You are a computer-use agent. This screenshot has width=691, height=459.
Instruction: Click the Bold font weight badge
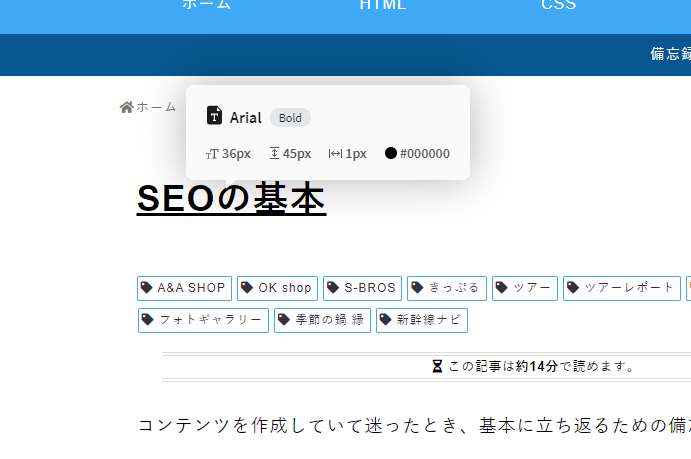click(290, 118)
